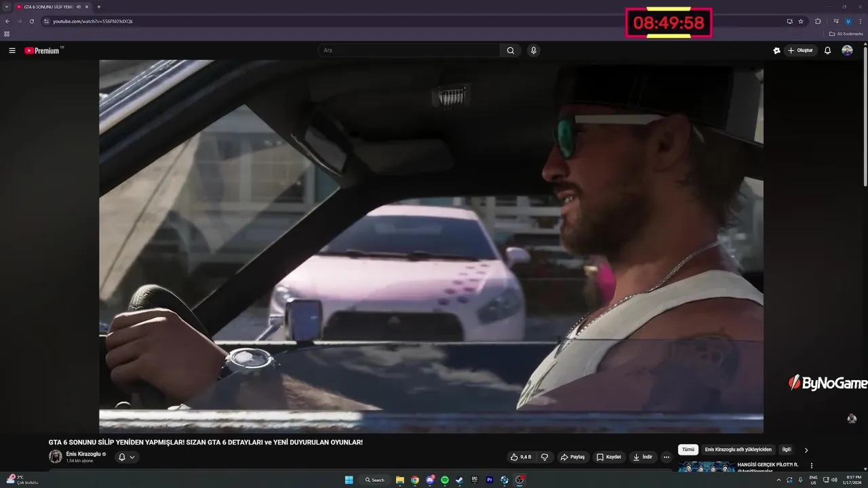Image resolution: width=868 pixels, height=488 pixels.
Task: Start voice search with the microphone
Action: (x=534, y=50)
